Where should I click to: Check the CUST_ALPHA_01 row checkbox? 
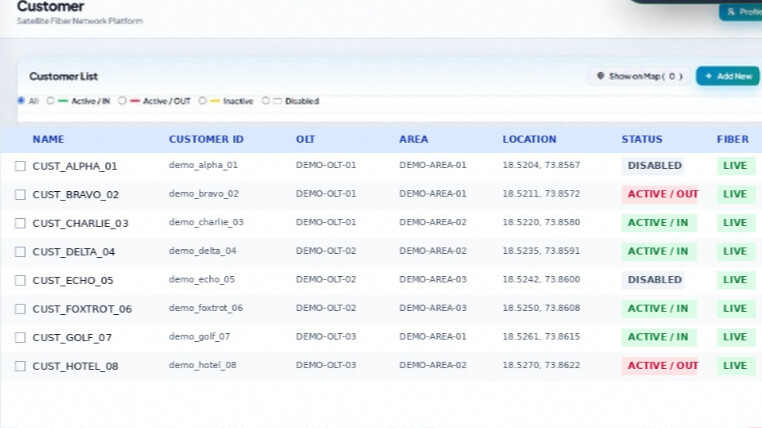20,166
